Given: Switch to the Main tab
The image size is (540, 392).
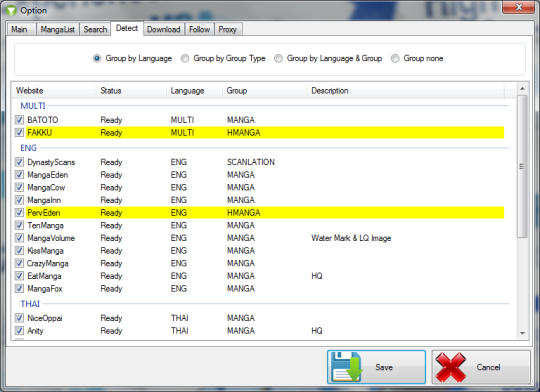Looking at the screenshot, I should coord(21,30).
